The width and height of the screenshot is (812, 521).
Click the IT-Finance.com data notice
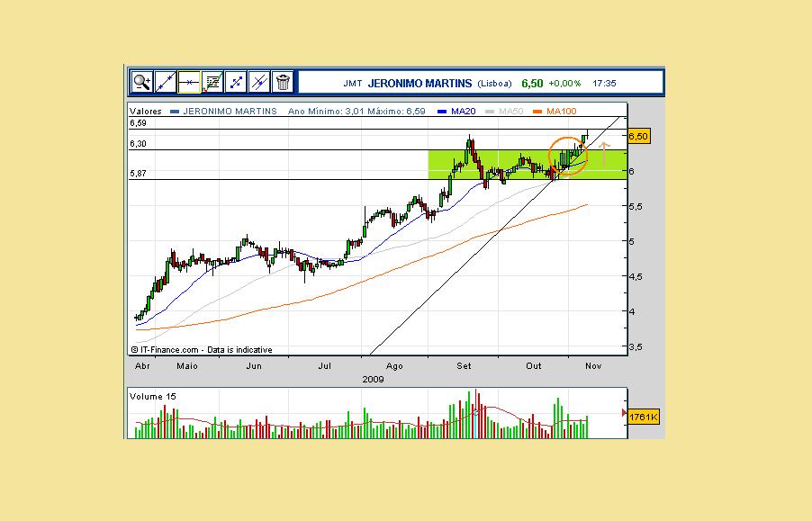202,350
